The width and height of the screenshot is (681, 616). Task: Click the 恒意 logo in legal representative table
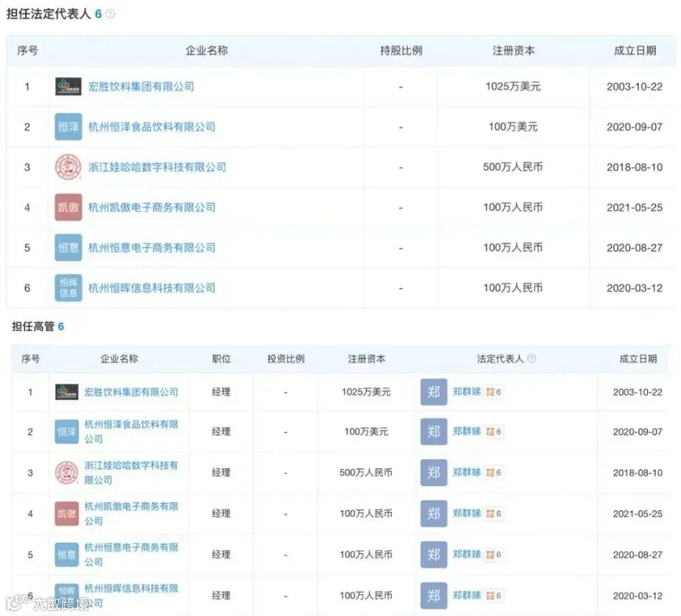pyautogui.click(x=68, y=247)
